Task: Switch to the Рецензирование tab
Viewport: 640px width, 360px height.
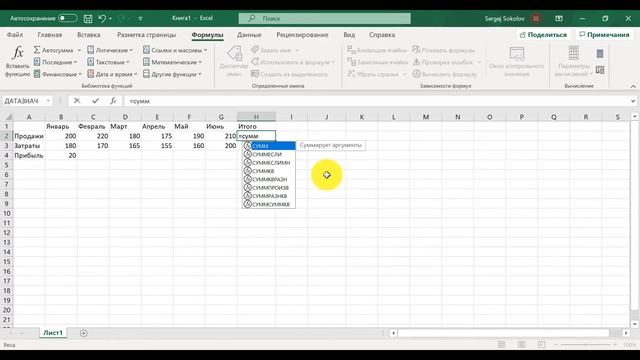Action: [302, 35]
